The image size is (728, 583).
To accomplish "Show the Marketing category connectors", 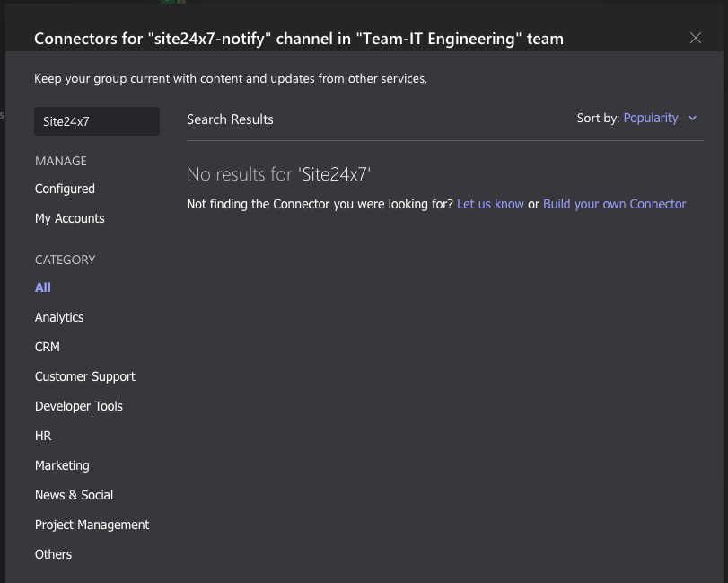I will (x=62, y=465).
